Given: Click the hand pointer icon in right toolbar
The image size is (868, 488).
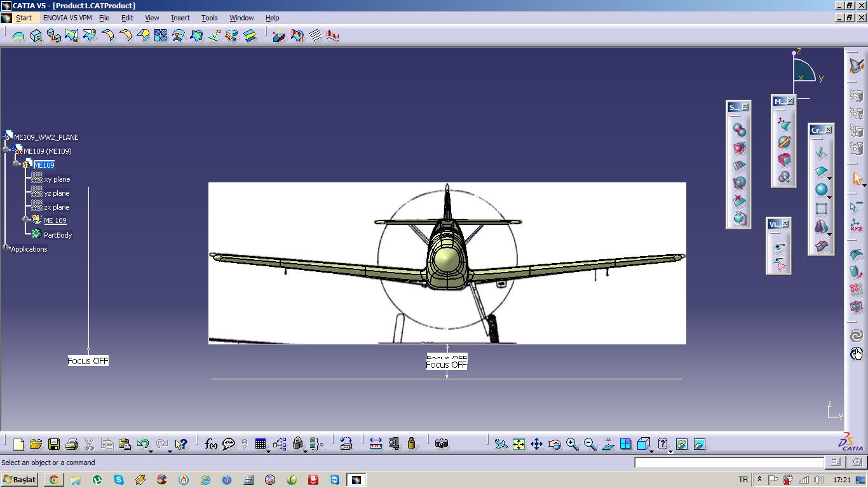Looking at the screenshot, I should pos(857,354).
